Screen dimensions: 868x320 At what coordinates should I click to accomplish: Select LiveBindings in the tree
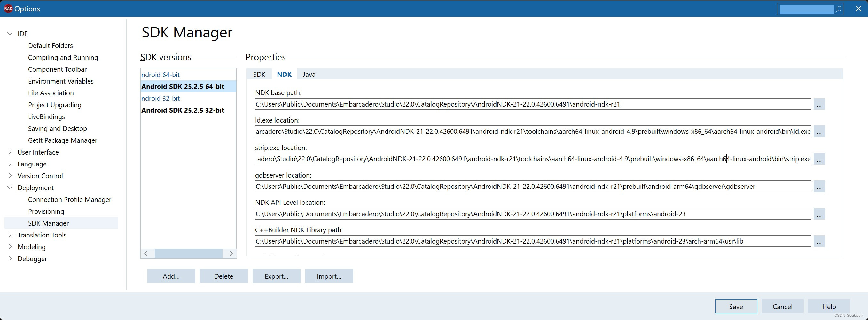46,117
